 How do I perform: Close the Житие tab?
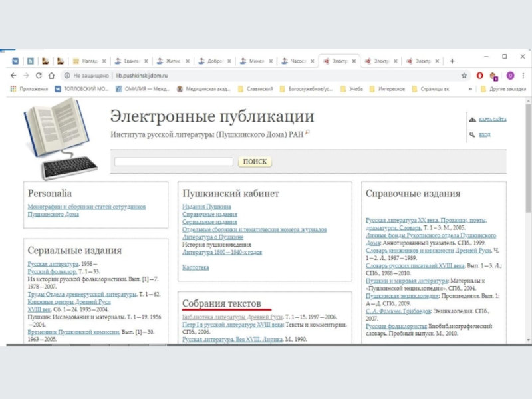coord(188,61)
